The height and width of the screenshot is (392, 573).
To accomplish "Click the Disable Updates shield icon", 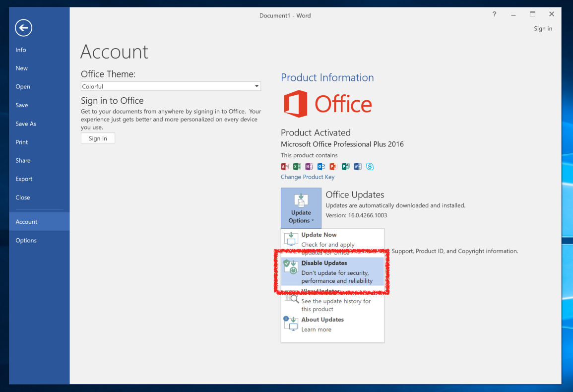I will [291, 267].
